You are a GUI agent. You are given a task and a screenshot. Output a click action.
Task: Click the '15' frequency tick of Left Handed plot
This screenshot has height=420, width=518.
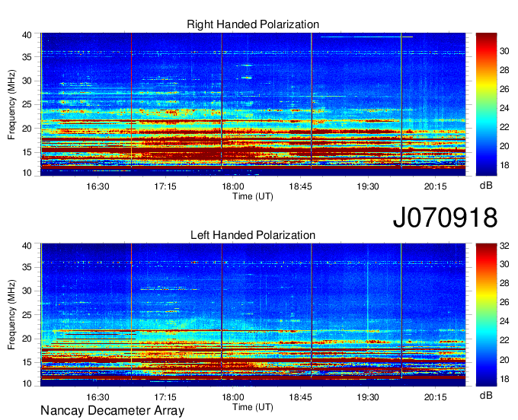[x=27, y=363]
